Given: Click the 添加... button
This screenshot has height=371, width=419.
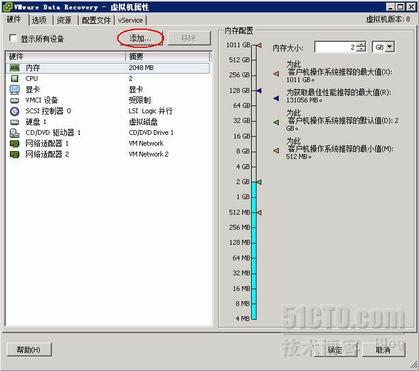Looking at the screenshot, I should click(140, 38).
